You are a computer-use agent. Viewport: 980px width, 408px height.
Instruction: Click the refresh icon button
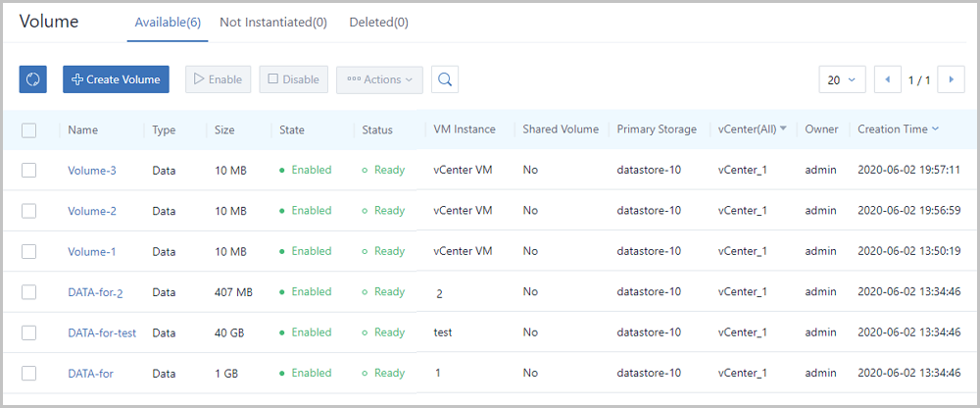(33, 79)
